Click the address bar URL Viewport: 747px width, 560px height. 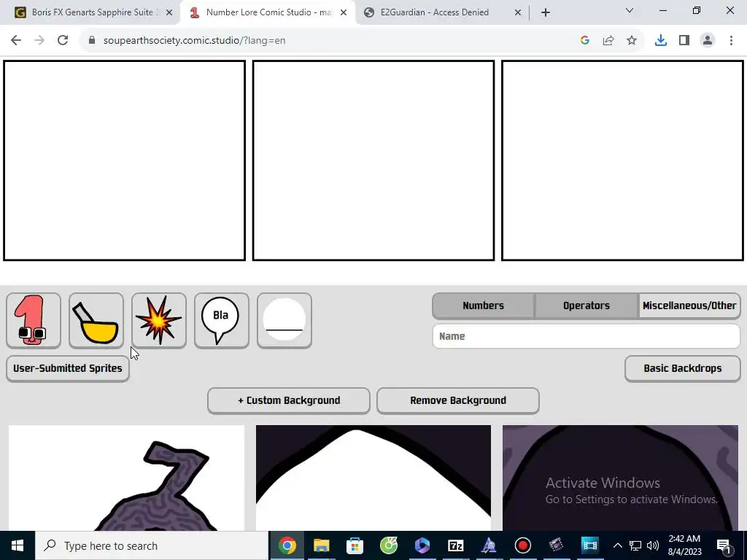pyautogui.click(x=194, y=41)
